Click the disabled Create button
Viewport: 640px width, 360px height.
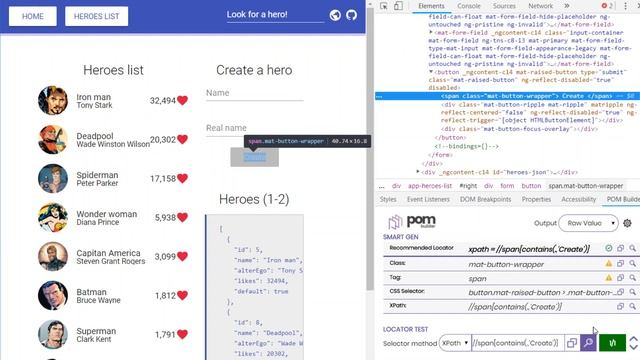255,157
